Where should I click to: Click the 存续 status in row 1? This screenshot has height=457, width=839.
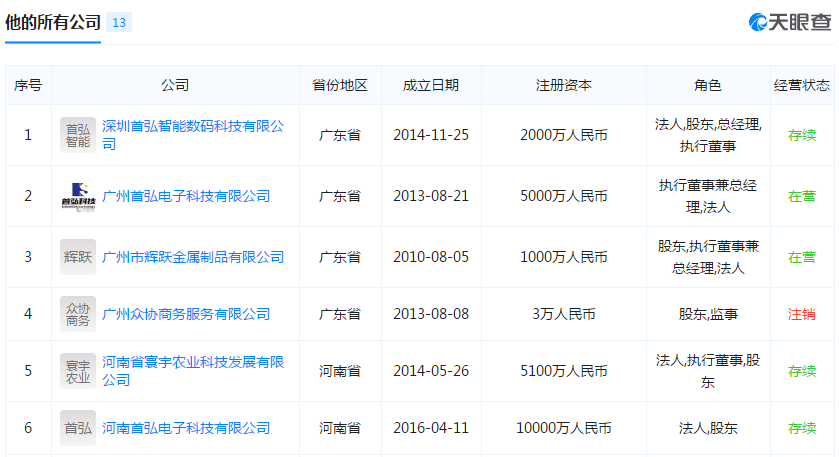[802, 135]
